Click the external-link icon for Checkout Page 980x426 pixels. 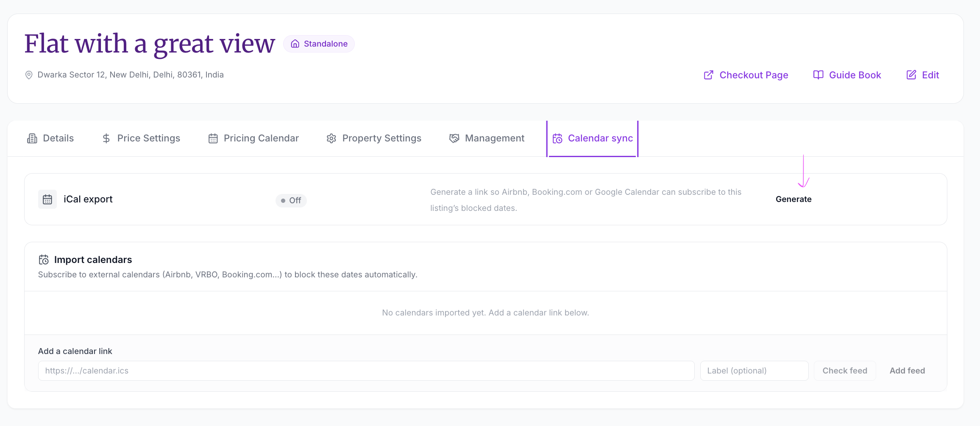pyautogui.click(x=708, y=75)
